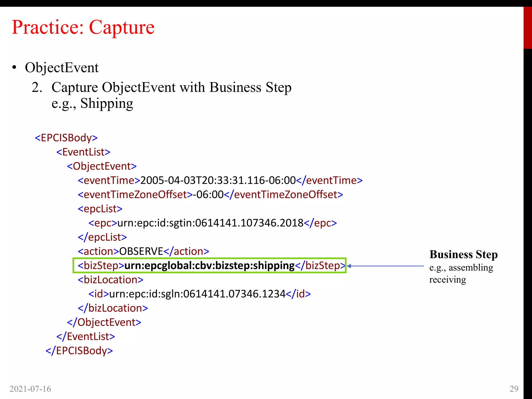Select the opening <EPCISBody> tag
The height and width of the screenshot is (399, 532).
[x=66, y=138]
